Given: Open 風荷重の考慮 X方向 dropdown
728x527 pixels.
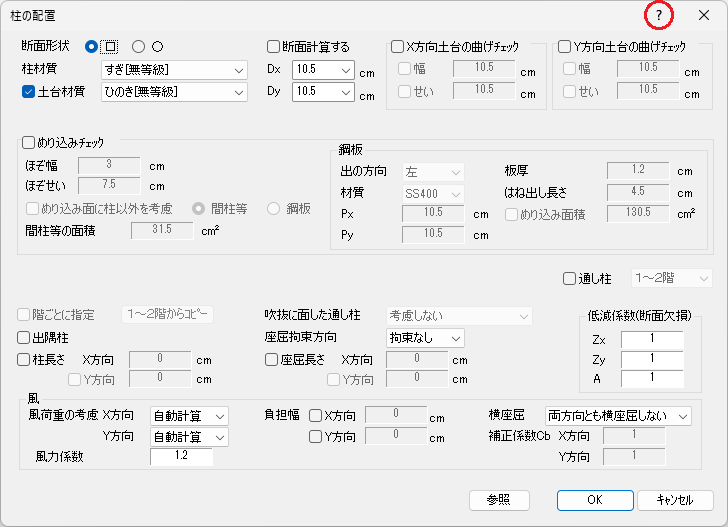Looking at the screenshot, I should [189, 415].
